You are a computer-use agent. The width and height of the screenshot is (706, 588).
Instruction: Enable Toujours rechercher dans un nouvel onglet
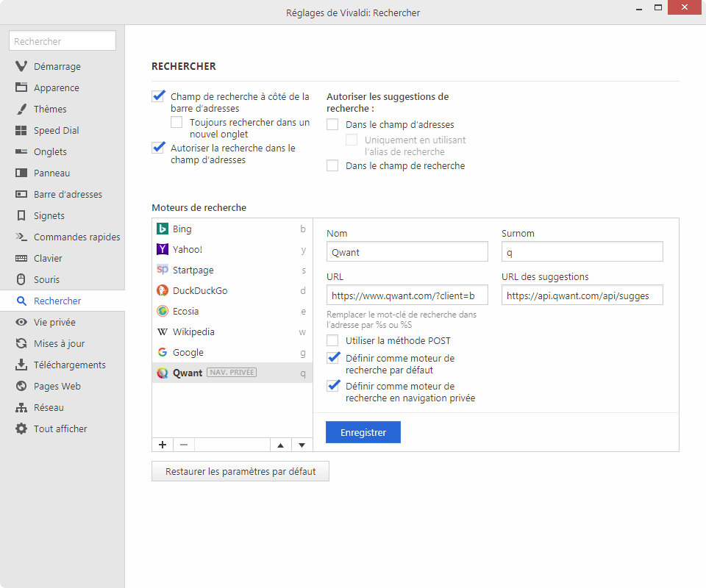point(176,122)
